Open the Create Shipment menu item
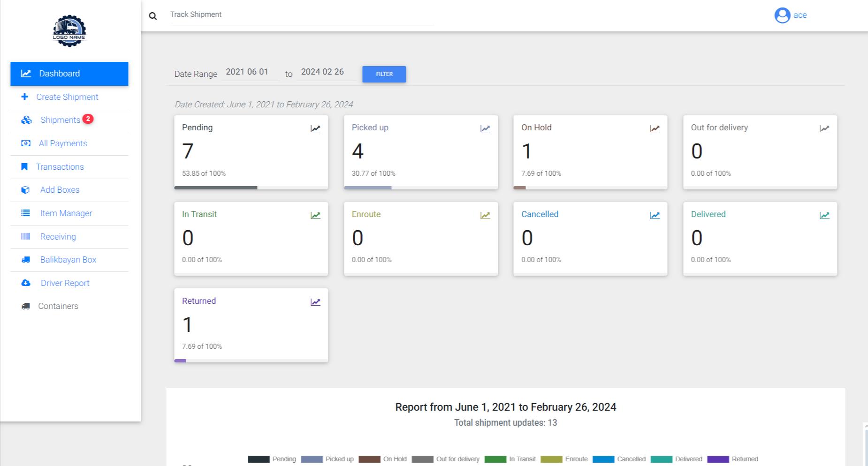The width and height of the screenshot is (868, 466). [69, 97]
